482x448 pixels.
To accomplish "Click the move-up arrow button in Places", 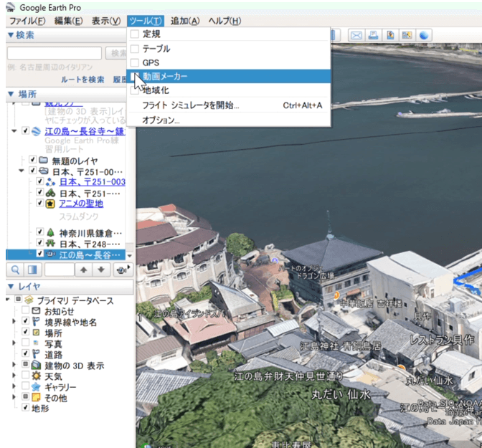I will click(x=84, y=270).
